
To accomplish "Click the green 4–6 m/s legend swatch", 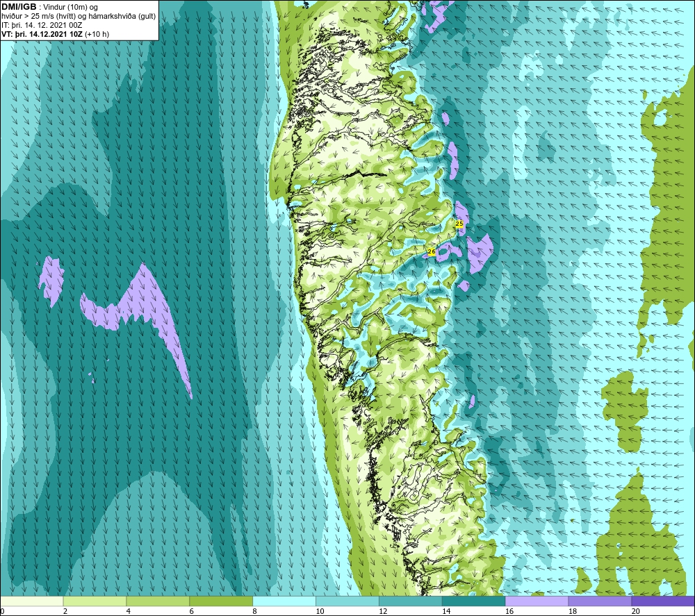I will coord(158,601).
